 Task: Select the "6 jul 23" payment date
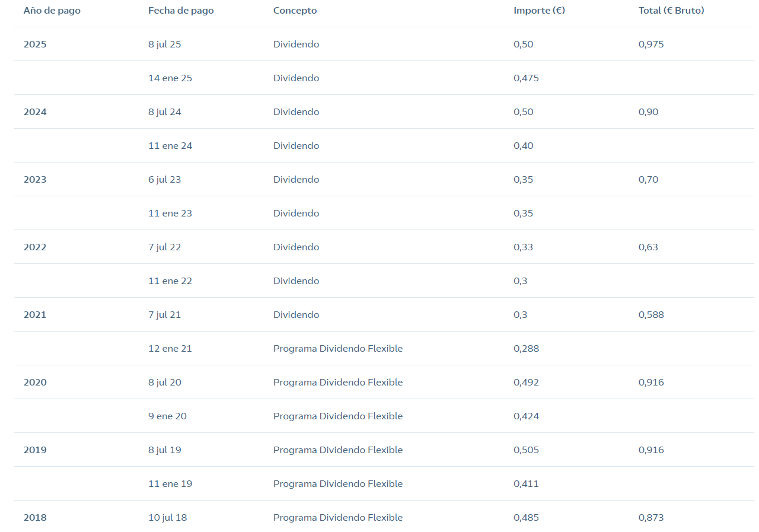[164, 180]
